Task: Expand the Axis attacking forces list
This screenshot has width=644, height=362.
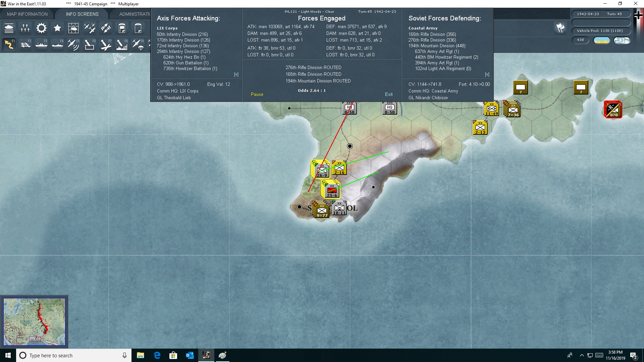Action: click(x=236, y=74)
